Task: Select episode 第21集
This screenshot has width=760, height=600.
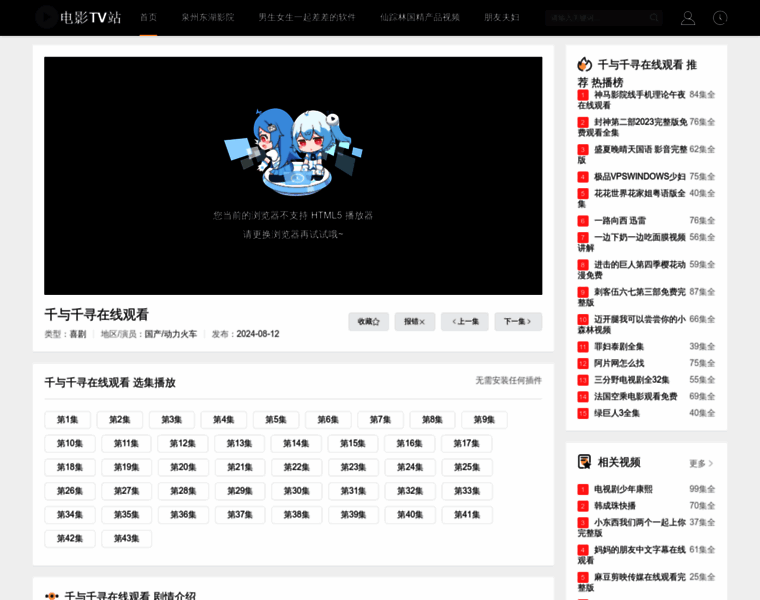Action: click(240, 467)
